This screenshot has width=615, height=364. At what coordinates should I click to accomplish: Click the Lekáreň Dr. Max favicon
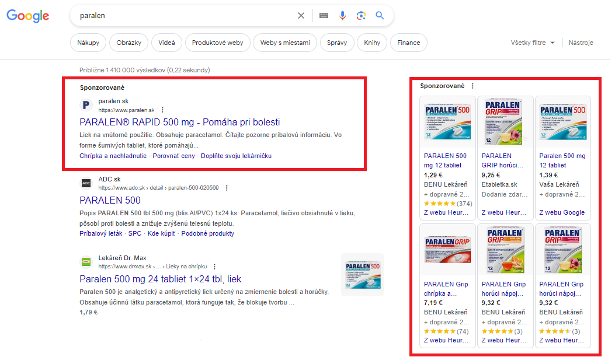tap(86, 262)
